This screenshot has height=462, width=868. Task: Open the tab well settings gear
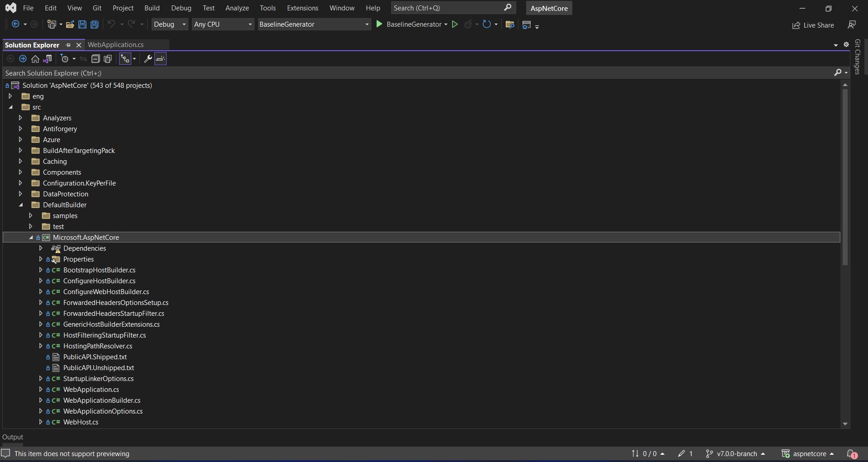point(846,44)
